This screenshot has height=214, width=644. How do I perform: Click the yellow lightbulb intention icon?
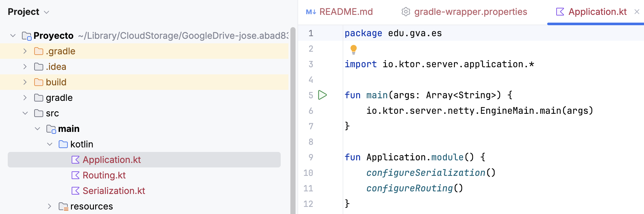click(354, 49)
